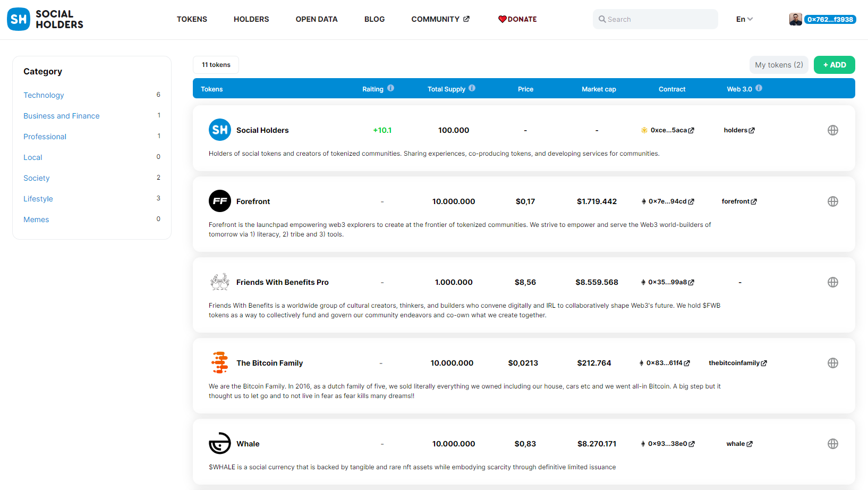Image resolution: width=868 pixels, height=490 pixels.
Task: Click the Raiting info icon
Action: pyautogui.click(x=391, y=88)
